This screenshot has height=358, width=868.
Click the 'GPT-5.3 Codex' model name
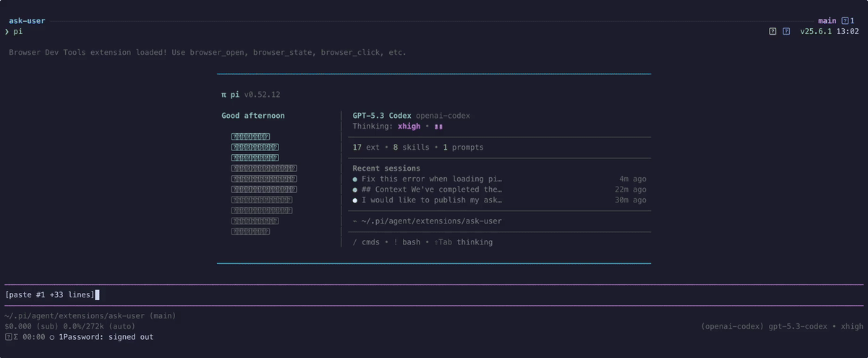click(x=382, y=116)
